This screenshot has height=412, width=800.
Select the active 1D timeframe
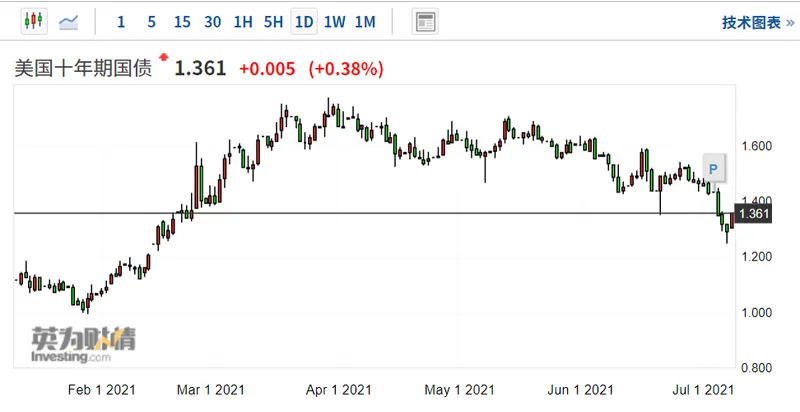pos(303,21)
